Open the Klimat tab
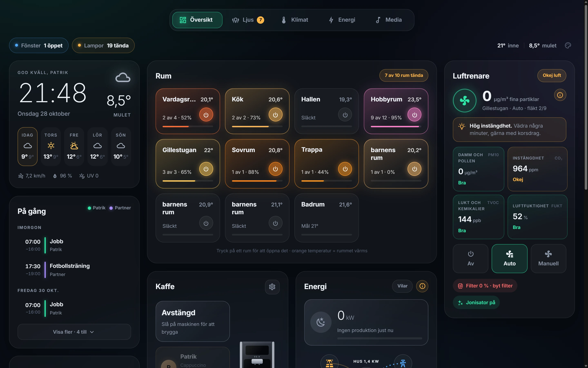This screenshot has height=368, width=588. (295, 20)
